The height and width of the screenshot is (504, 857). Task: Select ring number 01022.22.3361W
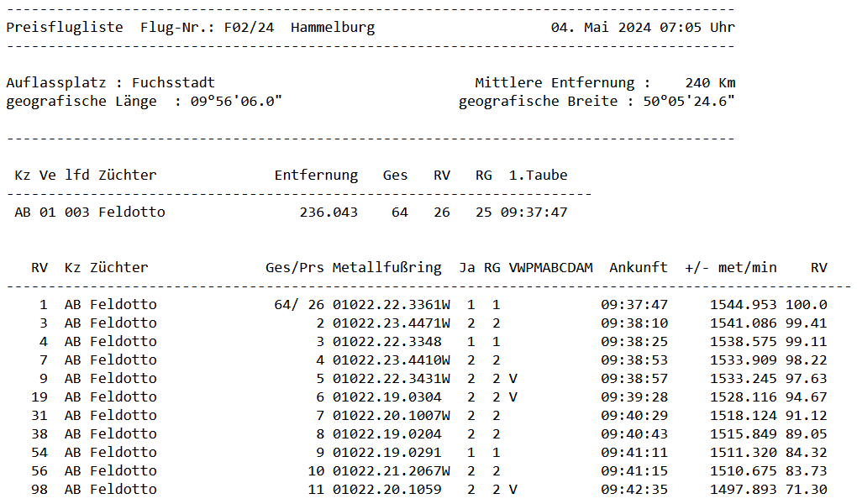[392, 304]
